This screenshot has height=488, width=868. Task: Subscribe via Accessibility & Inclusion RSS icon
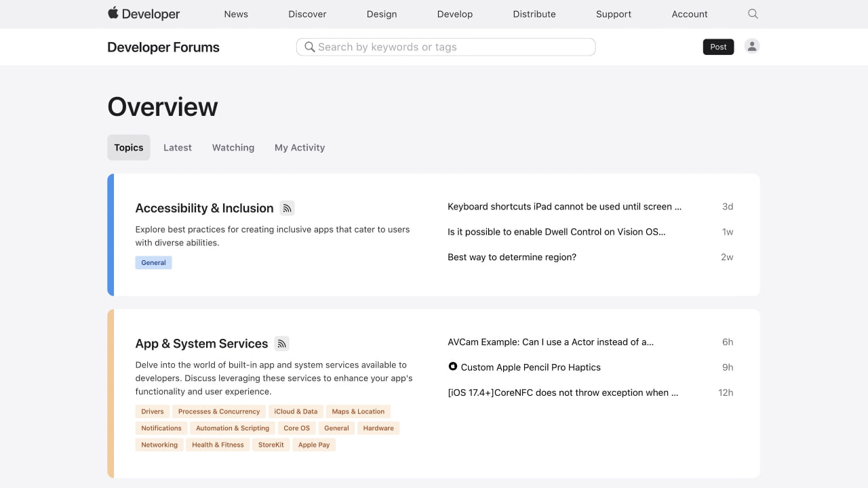287,208
